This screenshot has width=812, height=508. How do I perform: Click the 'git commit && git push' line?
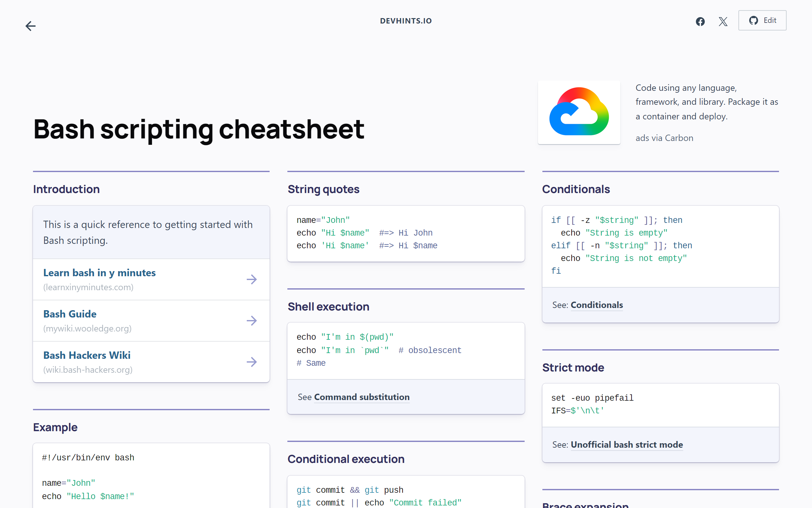350,490
